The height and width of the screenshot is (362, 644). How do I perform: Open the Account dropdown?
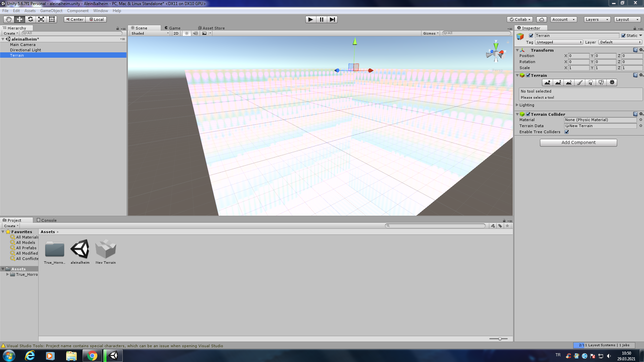tap(563, 19)
